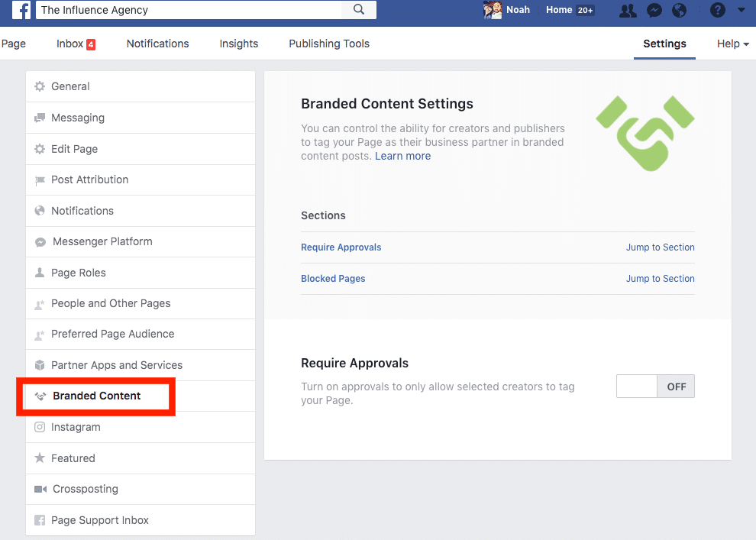The height and width of the screenshot is (540, 756).
Task: Switch to the Insights tab
Action: tap(239, 44)
